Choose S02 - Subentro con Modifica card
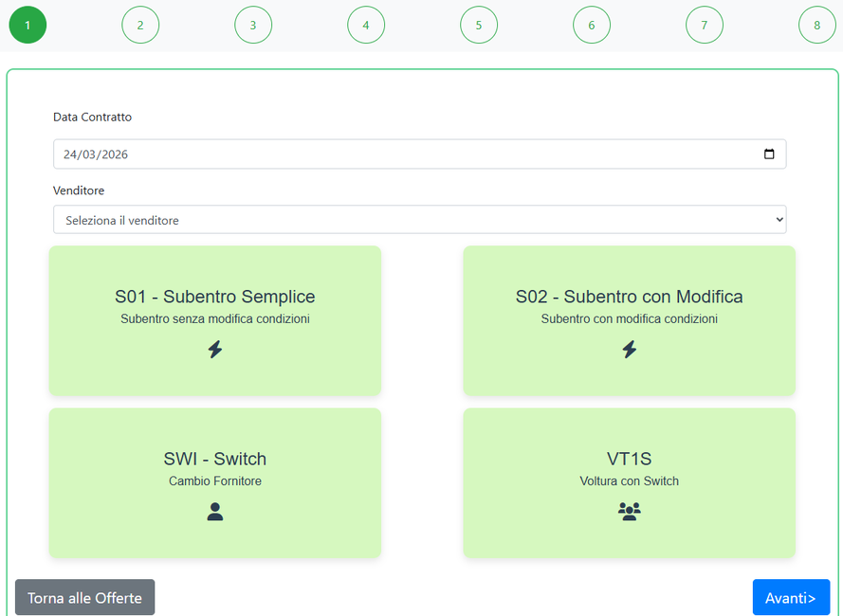 (630, 321)
